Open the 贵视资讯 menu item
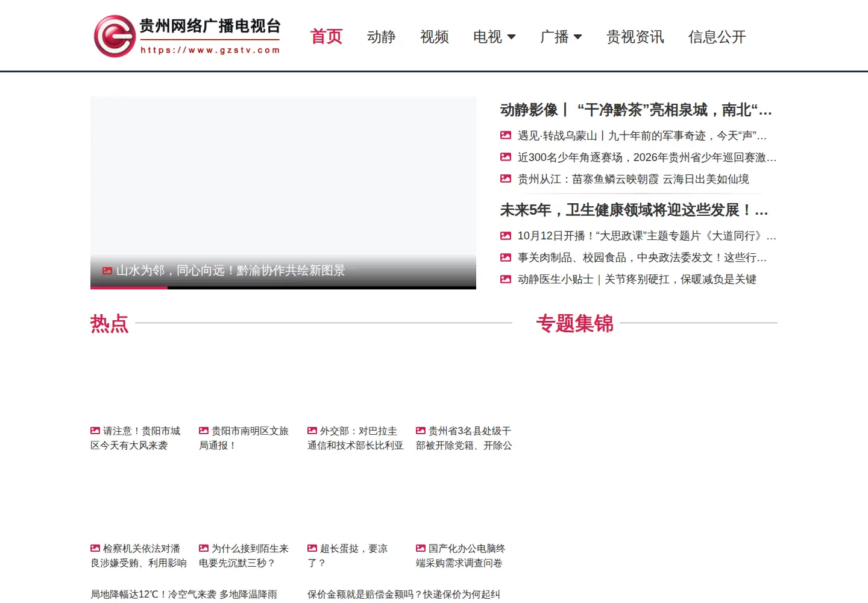The height and width of the screenshot is (603, 868). coord(635,37)
